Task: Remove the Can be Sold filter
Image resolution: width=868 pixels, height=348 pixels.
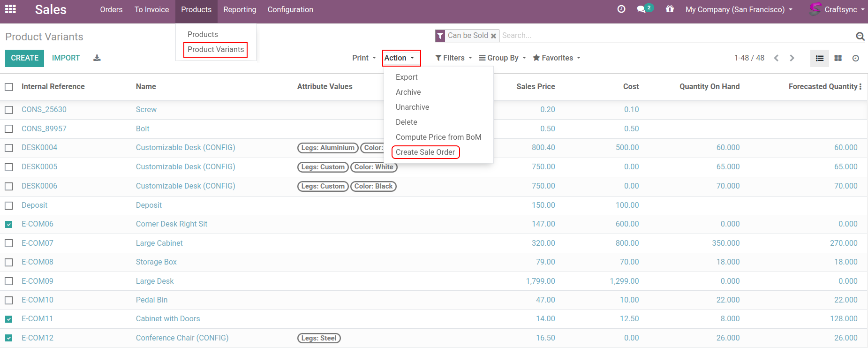Action: [x=493, y=36]
